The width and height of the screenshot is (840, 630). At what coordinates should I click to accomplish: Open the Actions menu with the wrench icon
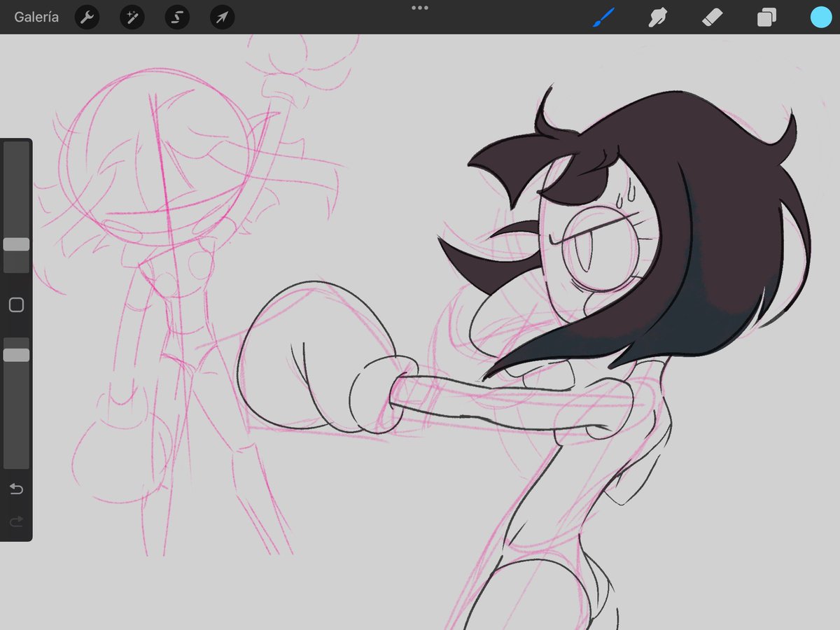point(87,17)
